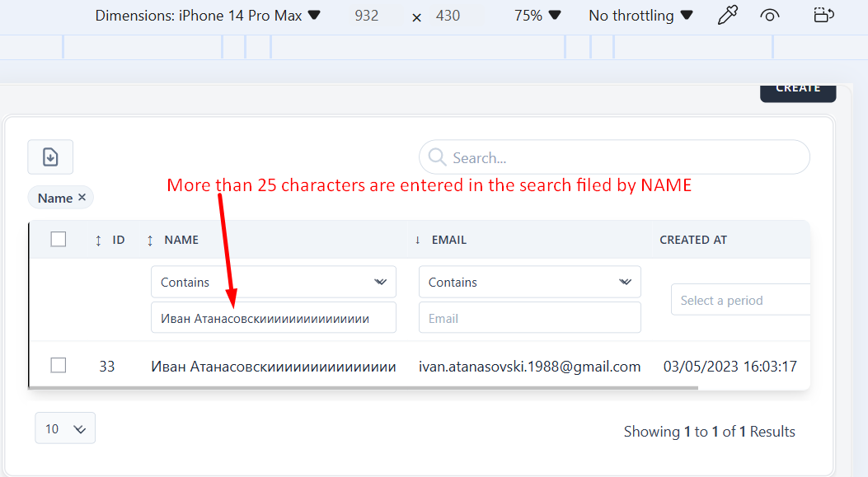868x477 pixels.
Task: Click the rotate device icon
Action: pos(823,16)
